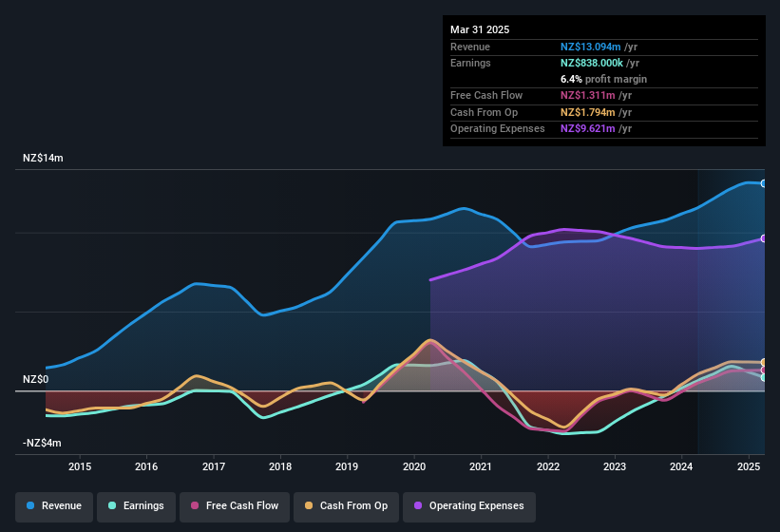Click the 2018 x-axis label
Screen dimensions: 780x532
click(280, 466)
